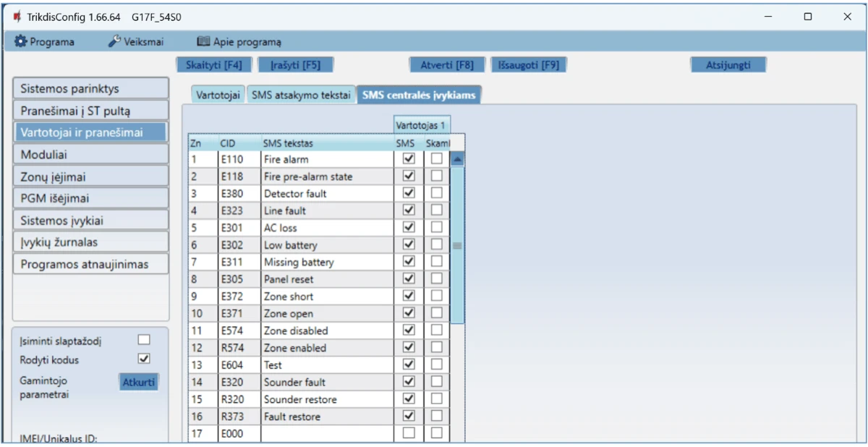Select PGM išėjimai in sidebar

click(x=90, y=198)
